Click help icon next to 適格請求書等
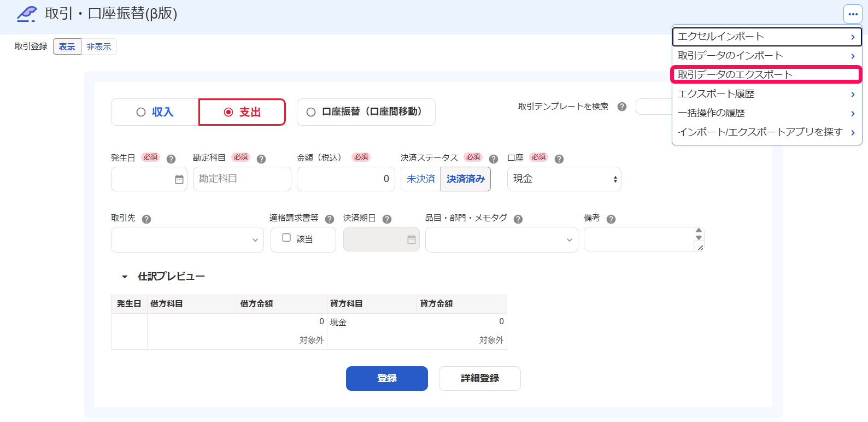This screenshot has width=868, height=422. tap(330, 219)
